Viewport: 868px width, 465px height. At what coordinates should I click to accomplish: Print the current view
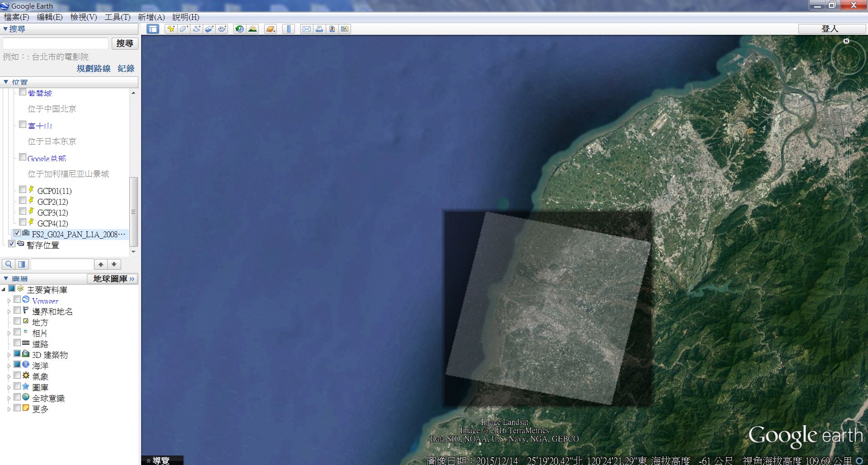pos(319,29)
